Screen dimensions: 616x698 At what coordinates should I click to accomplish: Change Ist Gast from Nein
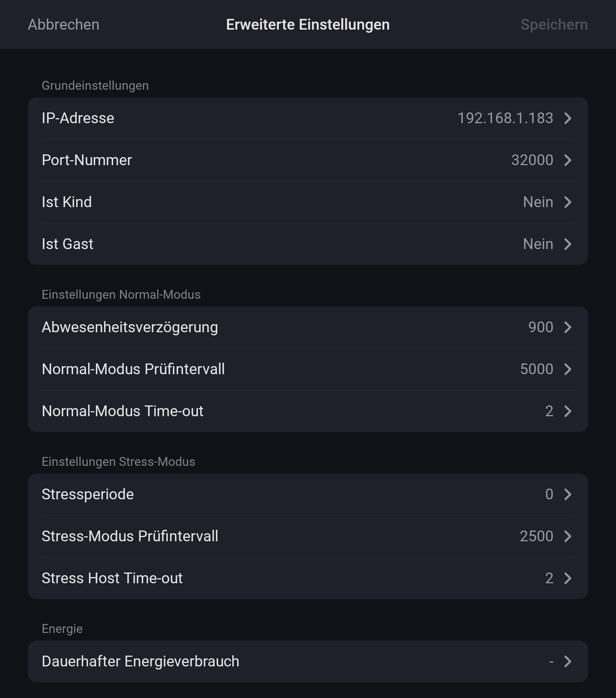coord(538,244)
